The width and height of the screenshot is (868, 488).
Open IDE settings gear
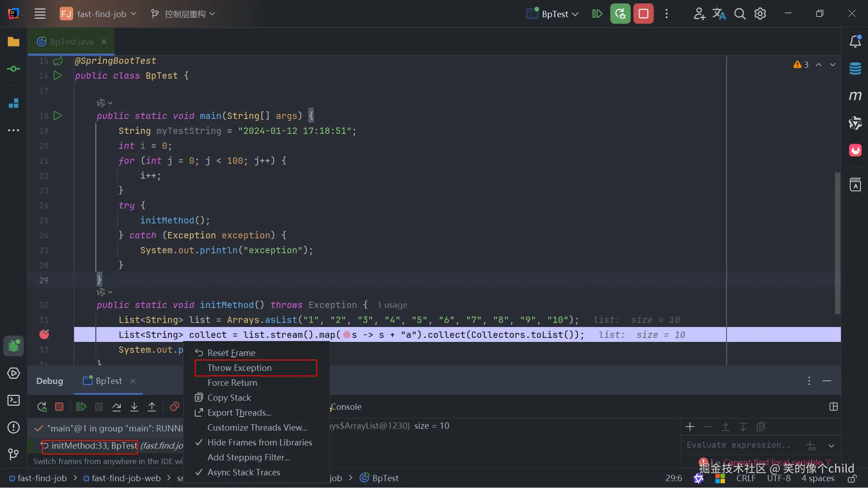coord(760,14)
